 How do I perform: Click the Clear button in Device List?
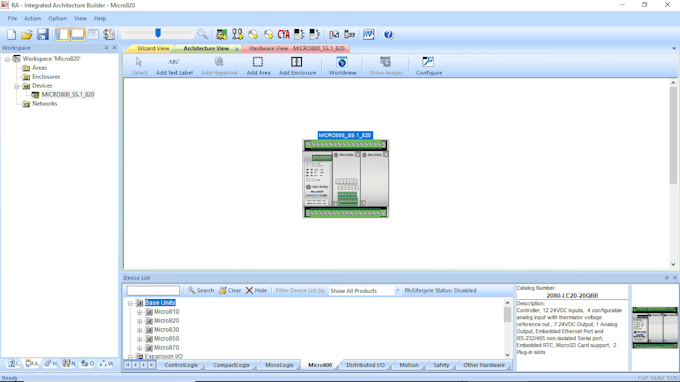click(230, 291)
